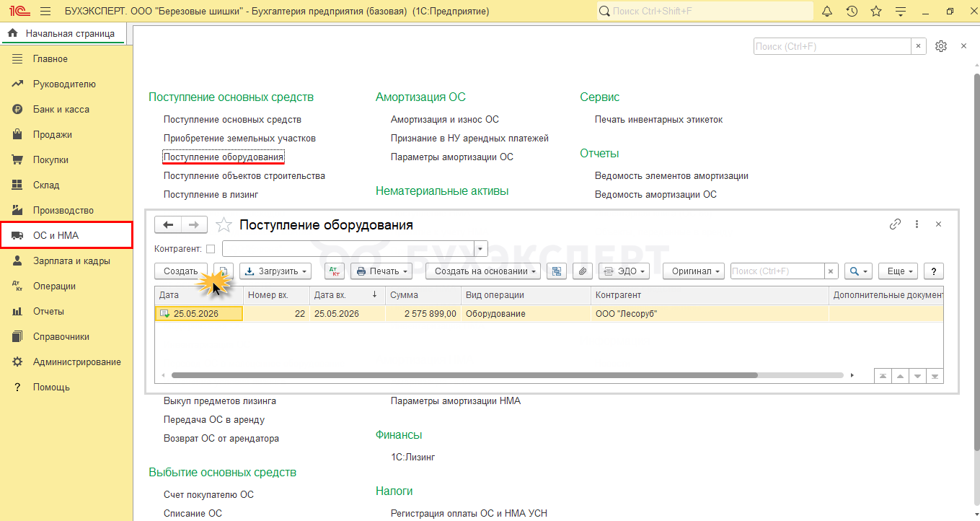980x521 pixels.
Task: Focus the list search field
Action: tap(777, 271)
